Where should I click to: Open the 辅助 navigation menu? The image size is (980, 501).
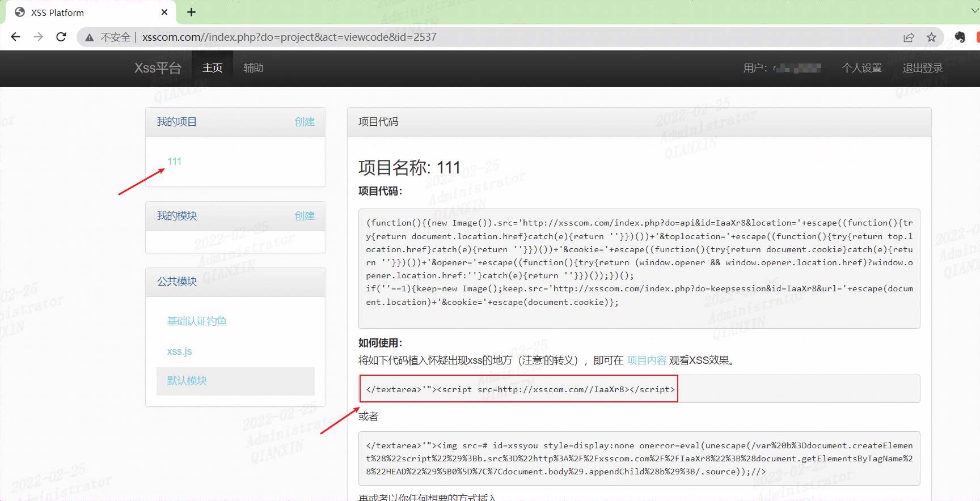254,68
